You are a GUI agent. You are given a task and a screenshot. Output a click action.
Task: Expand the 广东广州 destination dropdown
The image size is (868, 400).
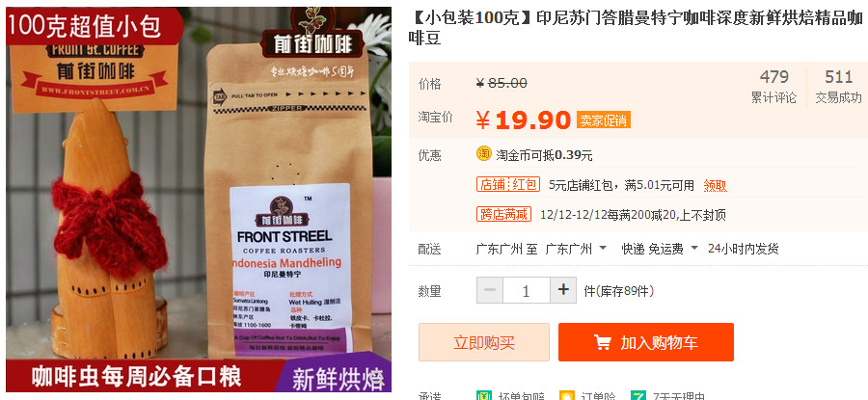pos(577,249)
